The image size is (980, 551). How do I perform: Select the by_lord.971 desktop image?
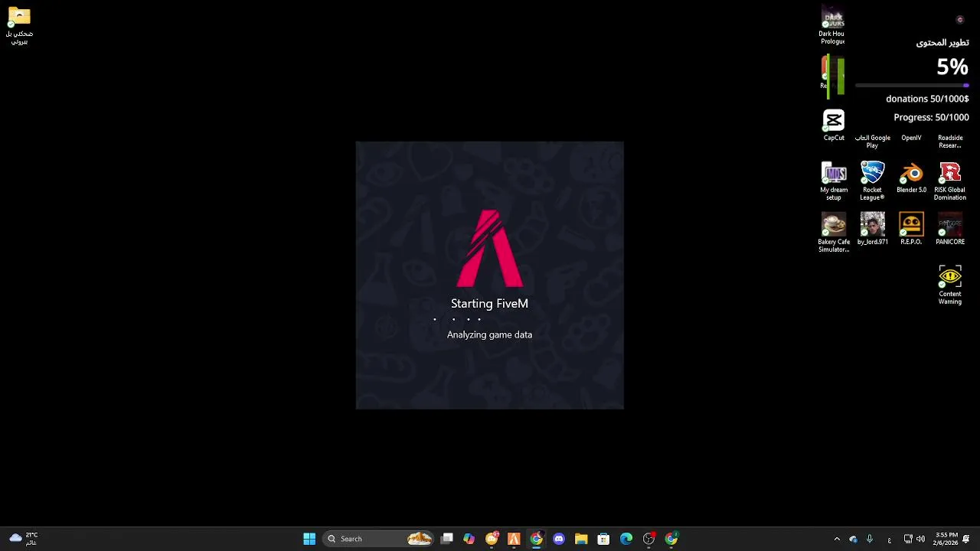[872, 230]
